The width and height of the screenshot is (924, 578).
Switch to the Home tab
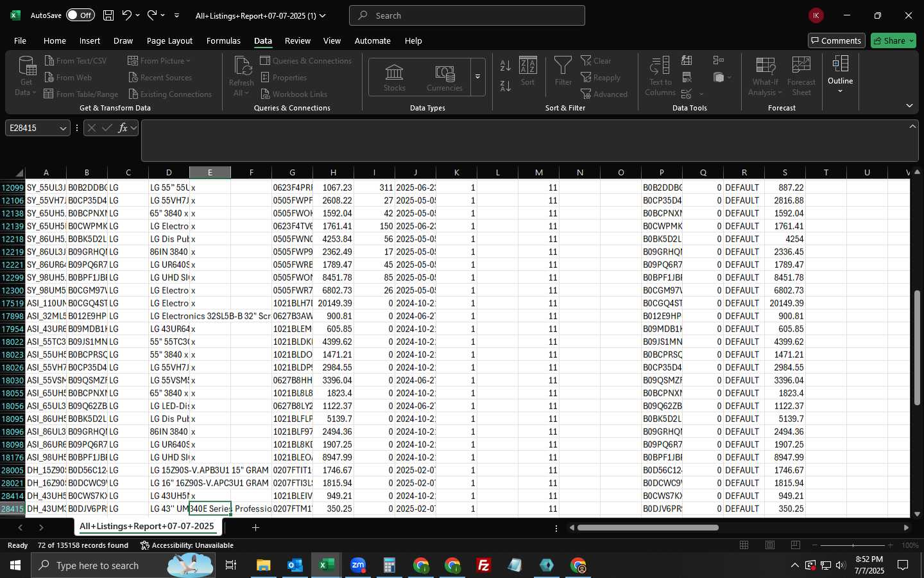55,40
